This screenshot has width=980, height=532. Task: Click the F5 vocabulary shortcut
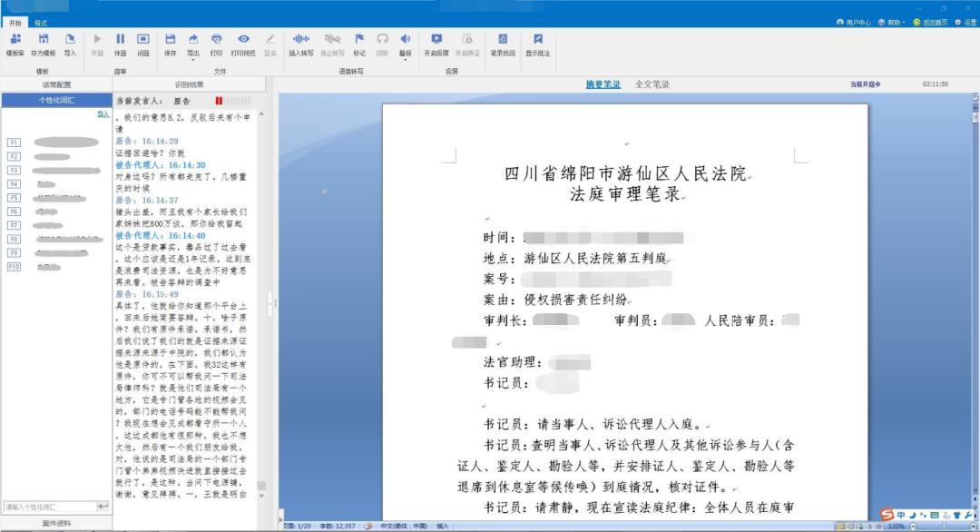[14, 198]
